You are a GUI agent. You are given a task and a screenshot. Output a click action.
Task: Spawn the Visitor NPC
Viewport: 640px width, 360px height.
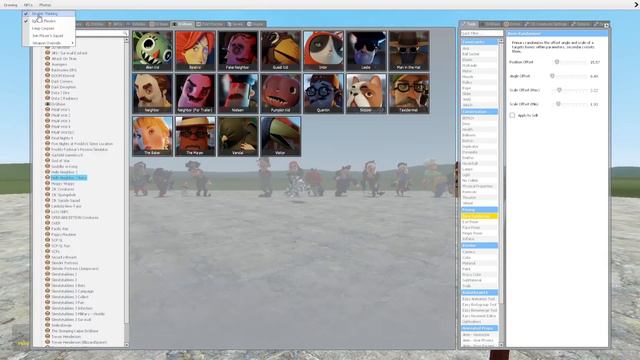coord(281,136)
